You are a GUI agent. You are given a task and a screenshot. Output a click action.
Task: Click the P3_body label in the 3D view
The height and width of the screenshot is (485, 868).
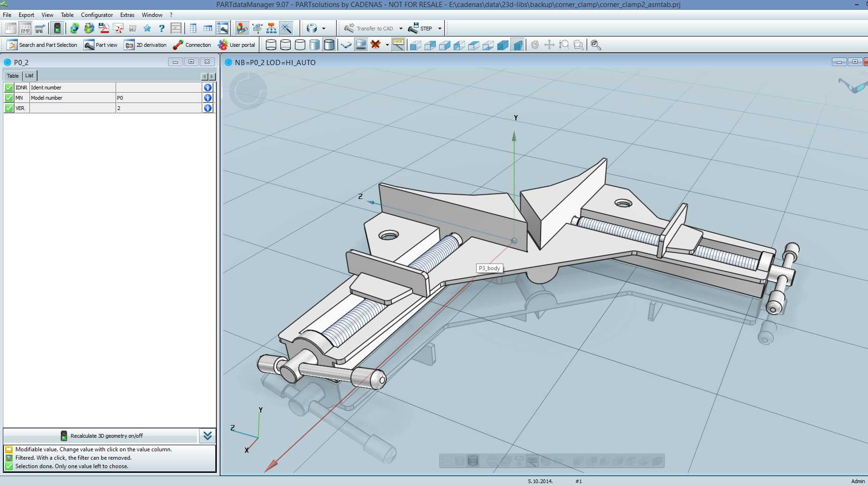[x=489, y=268]
